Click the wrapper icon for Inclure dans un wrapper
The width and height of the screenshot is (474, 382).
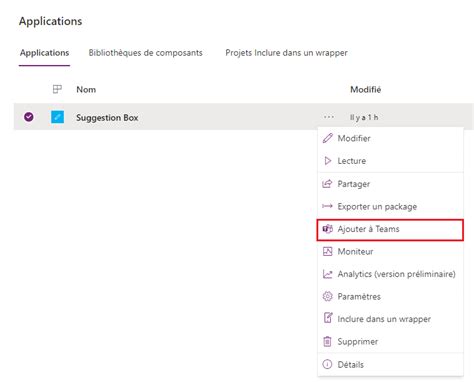coord(328,319)
